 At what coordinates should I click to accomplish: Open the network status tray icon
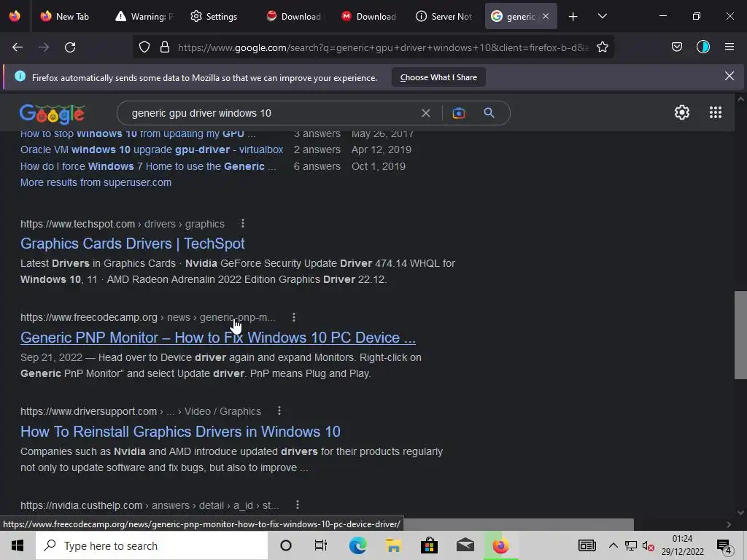pos(631,546)
